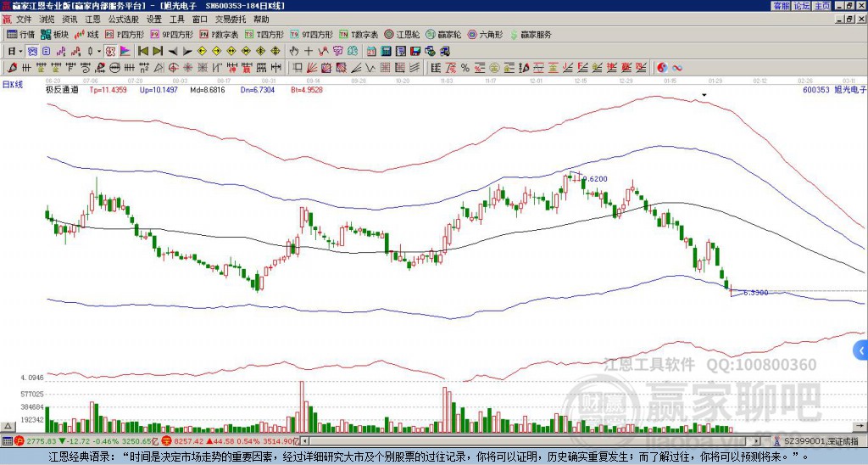The width and height of the screenshot is (868, 465).
Task: Click the Tp=11.4359 indicator value
Action: point(108,89)
